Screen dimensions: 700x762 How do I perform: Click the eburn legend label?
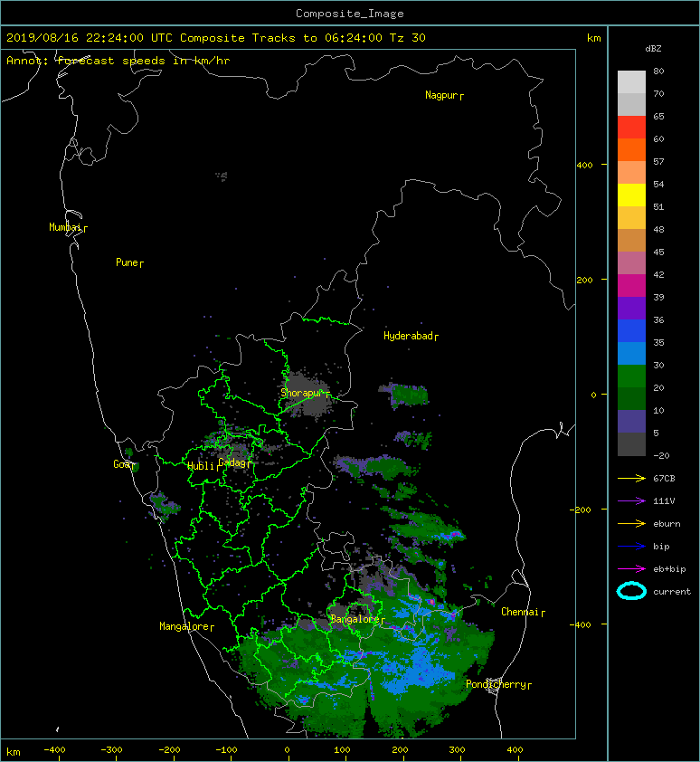(667, 524)
